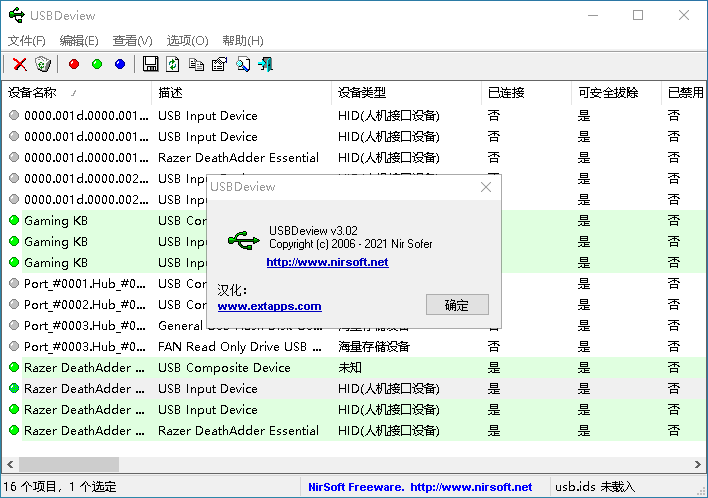The height and width of the screenshot is (498, 708).
Task: Select the second Gaming KB row
Action: click(x=353, y=242)
